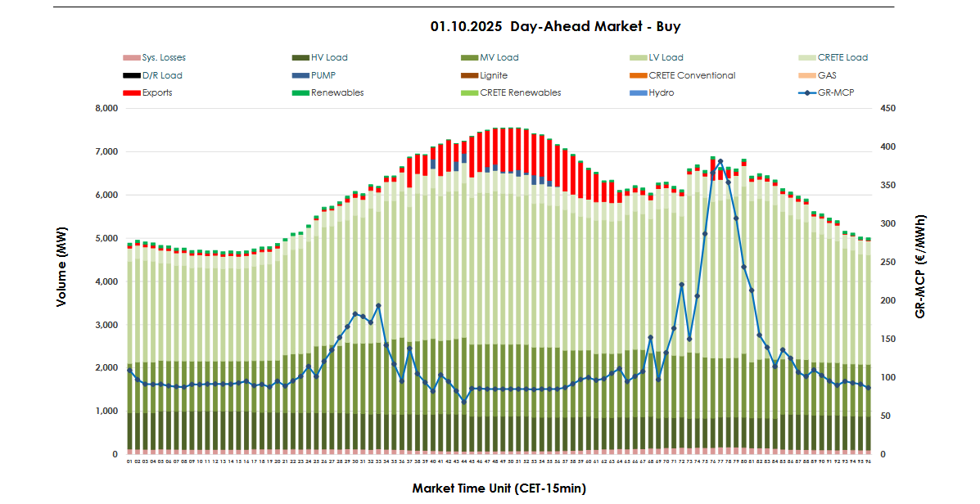Click the Lignite legend color swatch
Screen dimensions: 980x504
click(x=468, y=75)
